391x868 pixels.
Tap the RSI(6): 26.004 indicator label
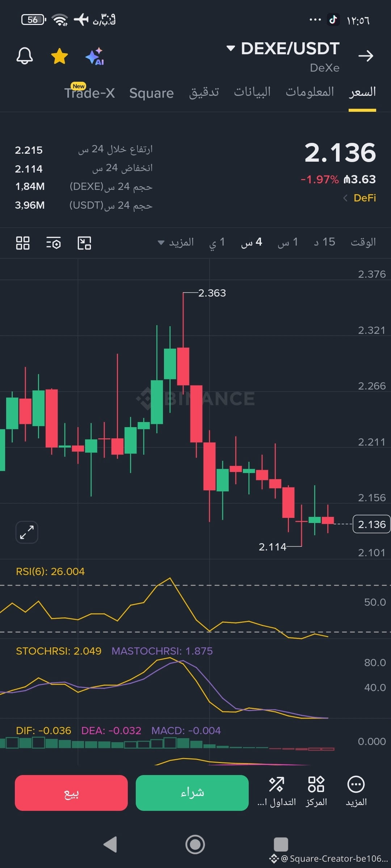point(50,571)
